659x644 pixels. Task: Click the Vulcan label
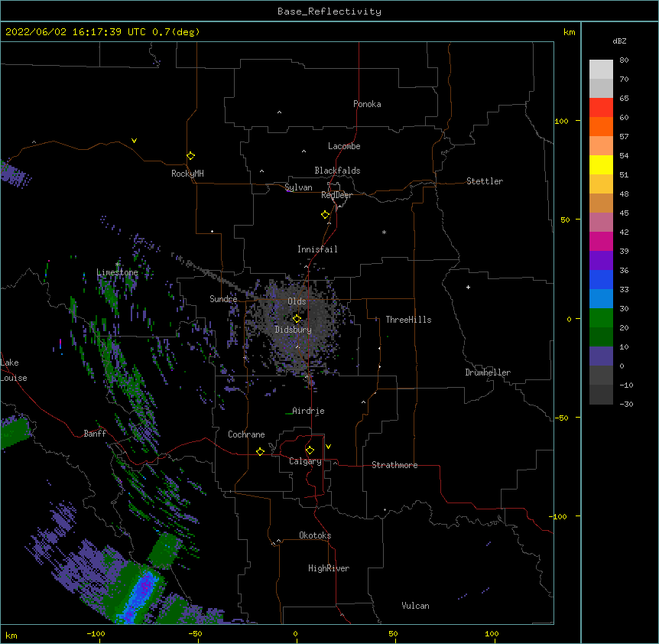point(415,606)
